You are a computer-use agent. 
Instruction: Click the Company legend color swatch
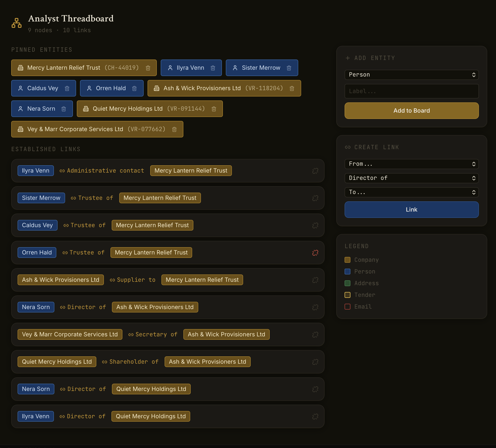[347, 260]
